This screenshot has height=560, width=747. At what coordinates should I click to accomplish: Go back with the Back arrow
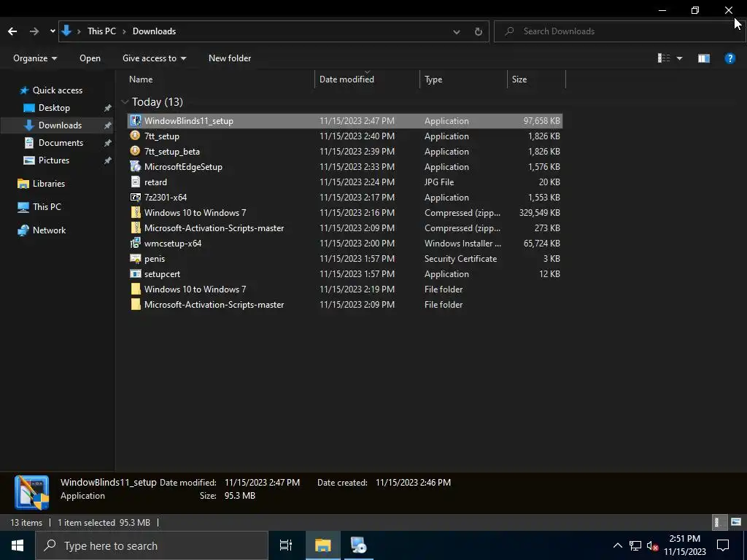[x=12, y=31]
